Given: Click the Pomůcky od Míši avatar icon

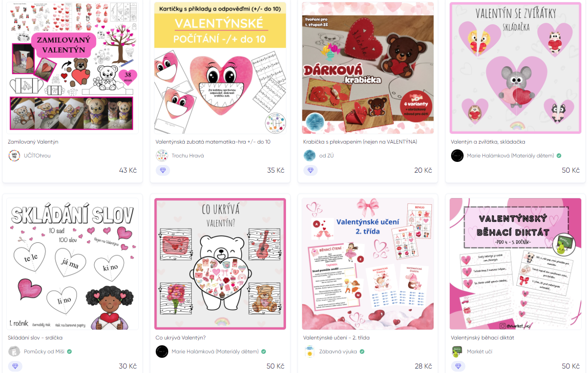Looking at the screenshot, I should point(14,352).
